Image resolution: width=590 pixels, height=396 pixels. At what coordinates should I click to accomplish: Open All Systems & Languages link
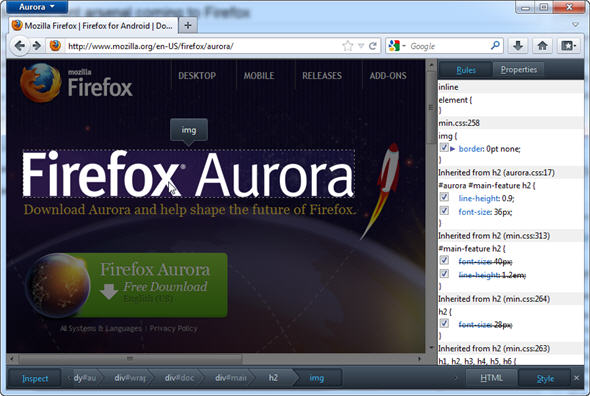tap(101, 328)
